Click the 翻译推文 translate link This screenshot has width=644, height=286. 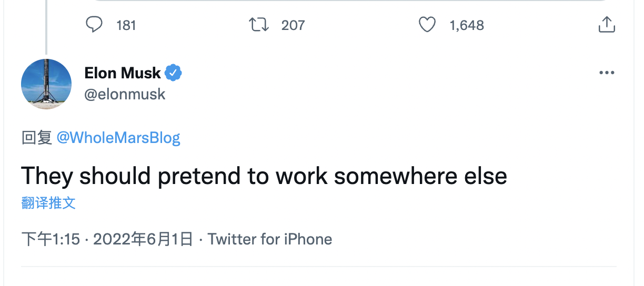click(48, 203)
